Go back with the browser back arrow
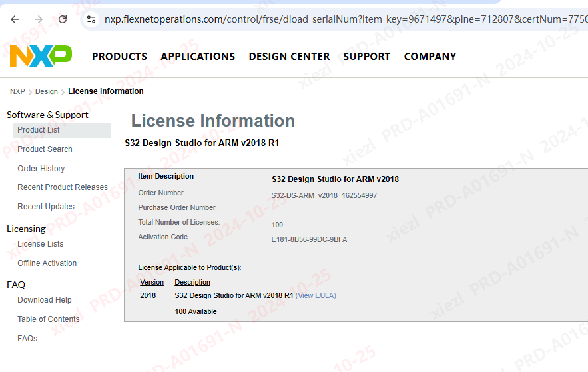Image resolution: width=588 pixels, height=372 pixels. (15, 19)
